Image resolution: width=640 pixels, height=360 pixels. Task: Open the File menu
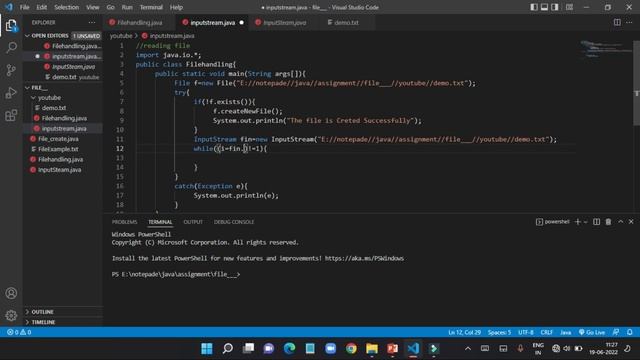(24, 7)
